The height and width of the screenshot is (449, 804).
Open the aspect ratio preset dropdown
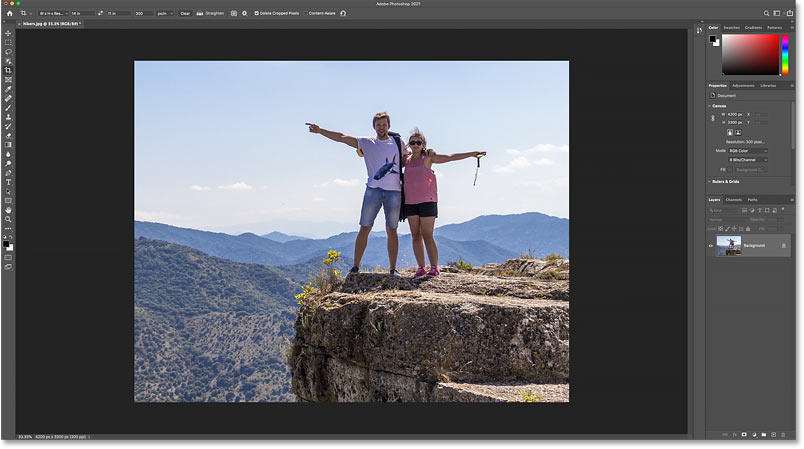tap(54, 13)
